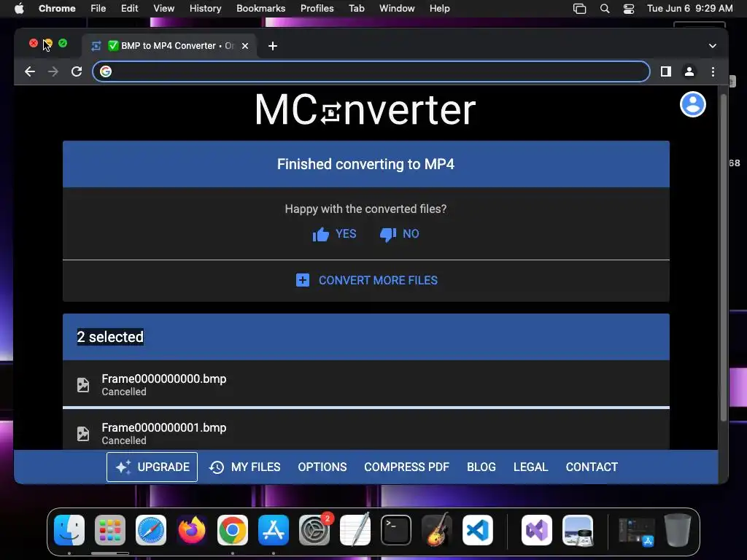Select the BMP to MP4 Converter tab
This screenshot has width=747, height=560.
tap(169, 46)
